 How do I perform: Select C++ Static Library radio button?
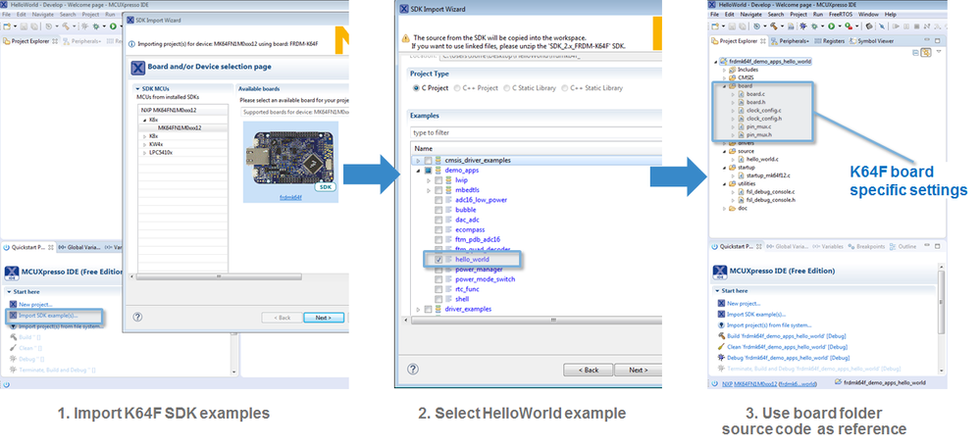[x=564, y=88]
